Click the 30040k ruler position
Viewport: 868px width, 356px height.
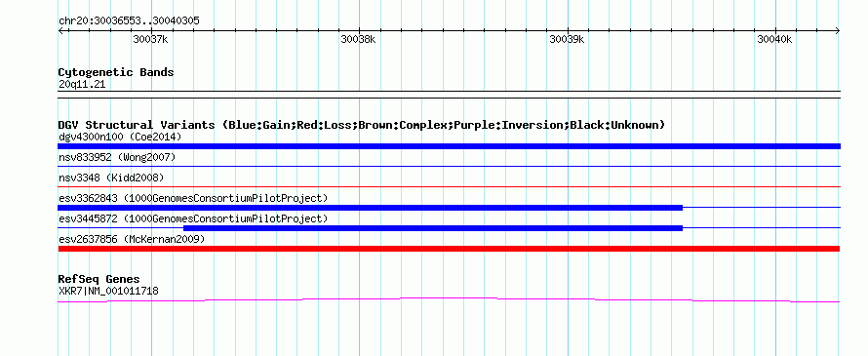pos(775,39)
